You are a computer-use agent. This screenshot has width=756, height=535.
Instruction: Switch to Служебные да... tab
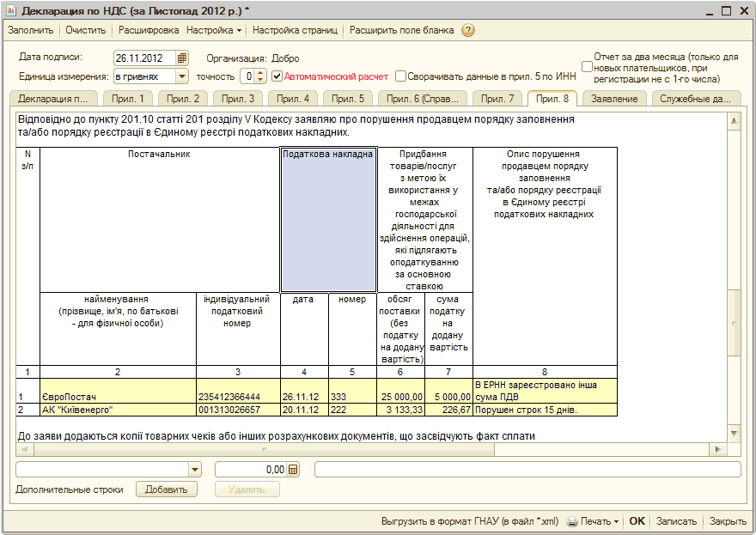695,99
